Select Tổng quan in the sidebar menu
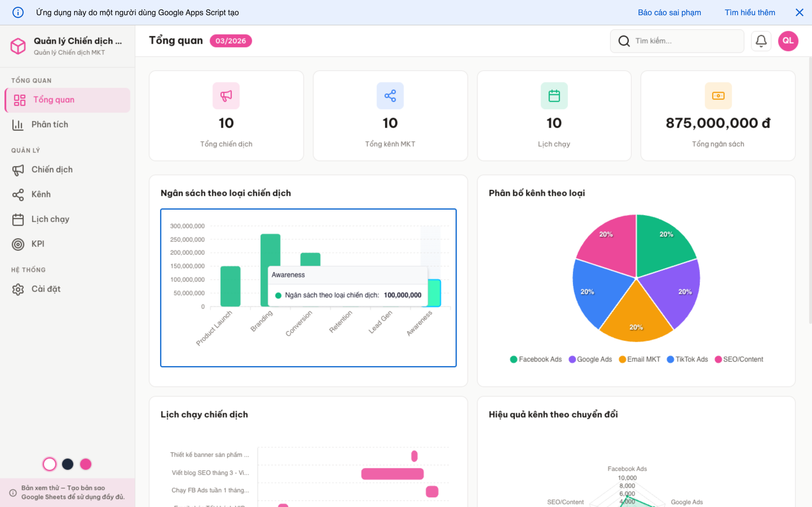 pos(54,100)
